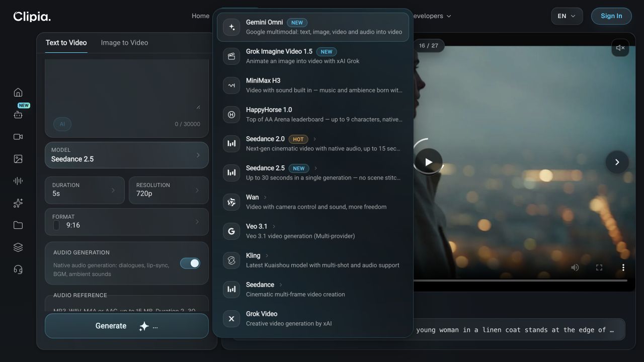The height and width of the screenshot is (362, 644).
Task: Select Grok Video model
Action: click(312, 319)
